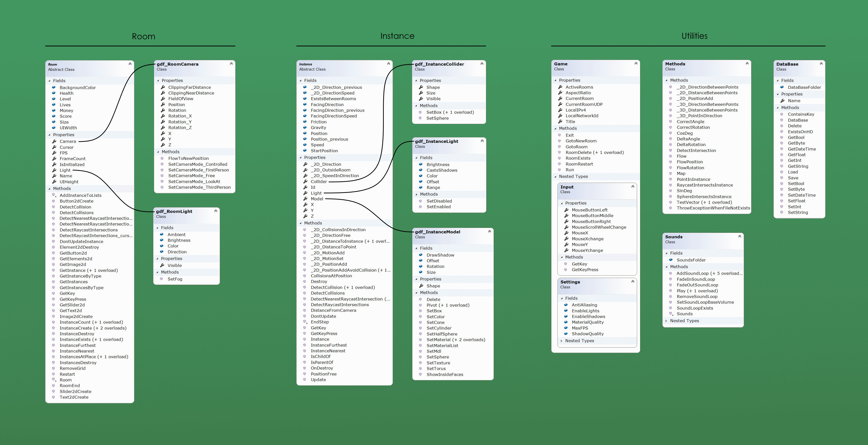868x445 pixels.
Task: Collapse Methods section in gdf_InstanceCollider
Action: click(x=416, y=106)
